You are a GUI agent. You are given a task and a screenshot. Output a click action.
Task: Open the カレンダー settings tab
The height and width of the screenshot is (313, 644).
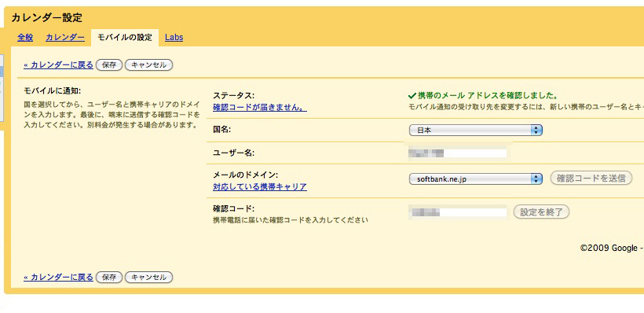[65, 38]
